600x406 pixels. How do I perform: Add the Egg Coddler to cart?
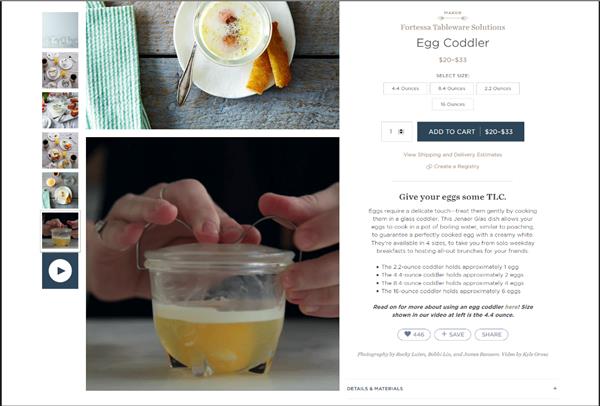pyautogui.click(x=470, y=132)
